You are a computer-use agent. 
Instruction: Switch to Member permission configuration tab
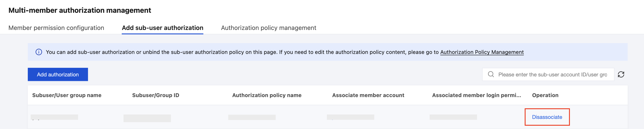pyautogui.click(x=56, y=28)
